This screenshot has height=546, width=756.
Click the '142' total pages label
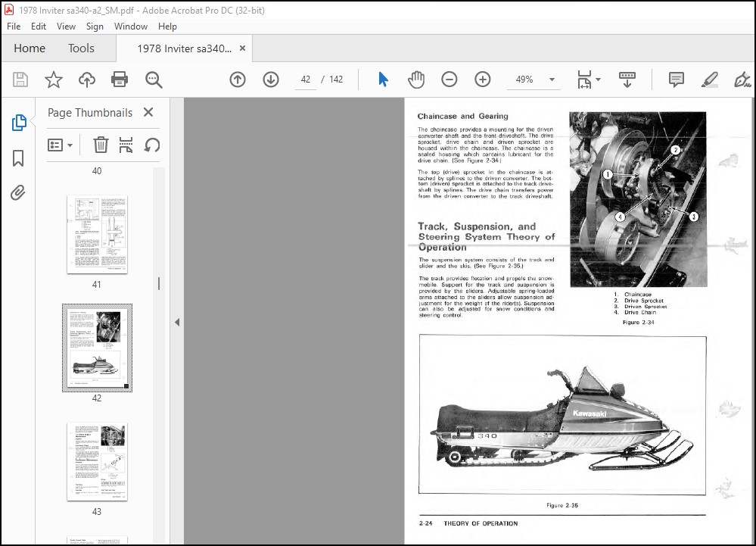[x=336, y=80]
